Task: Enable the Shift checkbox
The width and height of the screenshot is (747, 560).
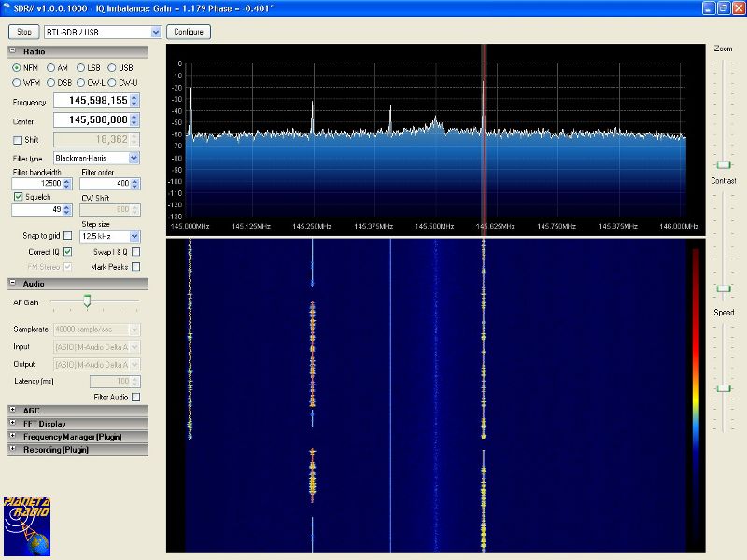Action: coord(18,140)
